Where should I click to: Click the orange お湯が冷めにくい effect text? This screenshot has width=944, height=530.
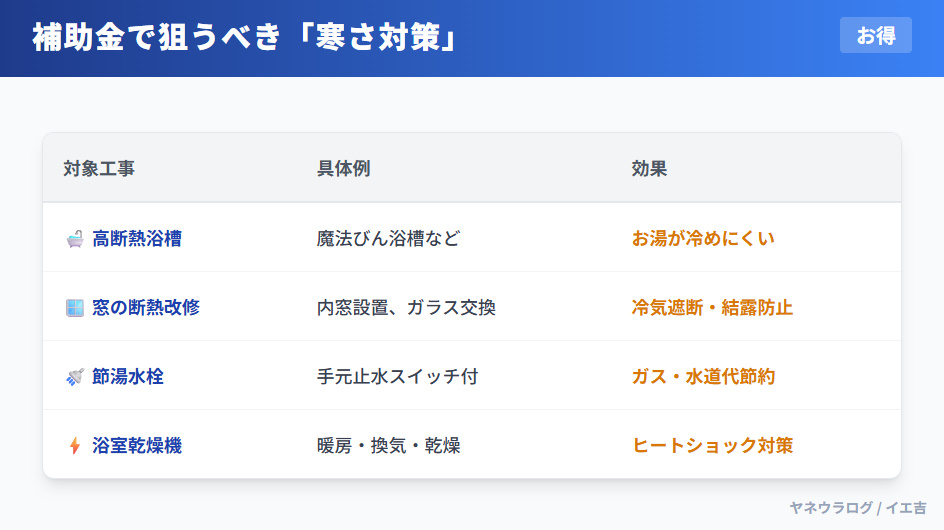pos(703,239)
